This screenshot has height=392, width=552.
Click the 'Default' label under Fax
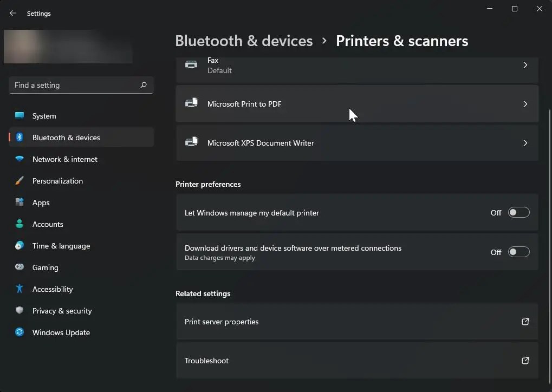pos(219,70)
